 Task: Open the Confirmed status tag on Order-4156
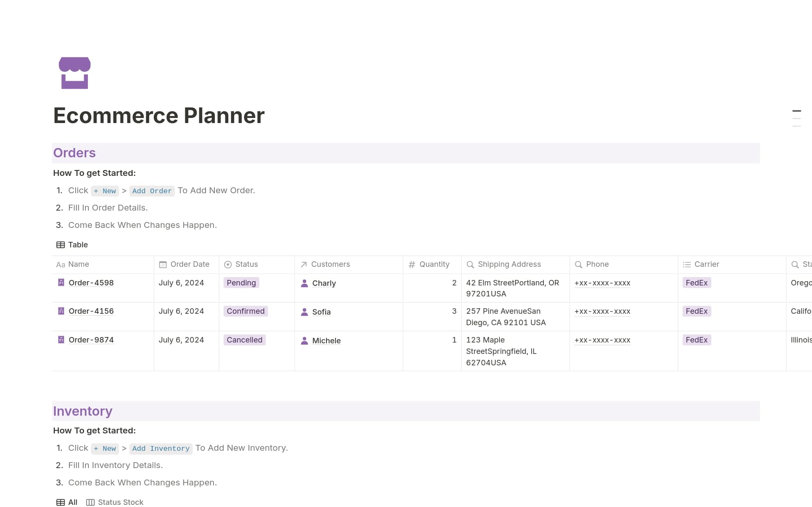[x=245, y=311]
